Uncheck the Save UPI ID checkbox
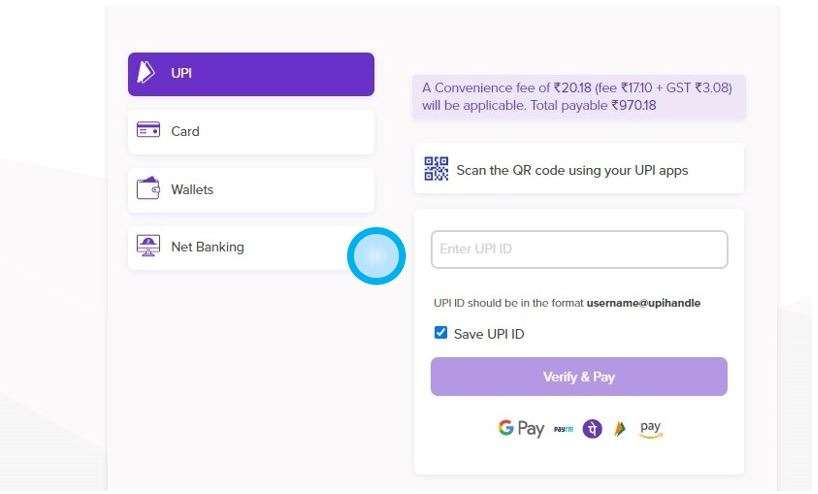 [x=441, y=333]
